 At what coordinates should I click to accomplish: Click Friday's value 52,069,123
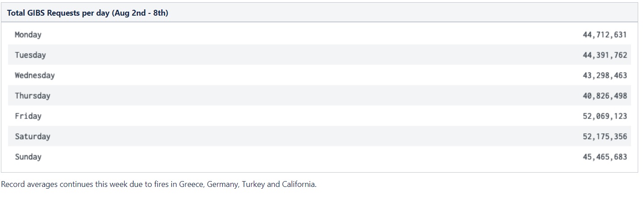(x=605, y=116)
